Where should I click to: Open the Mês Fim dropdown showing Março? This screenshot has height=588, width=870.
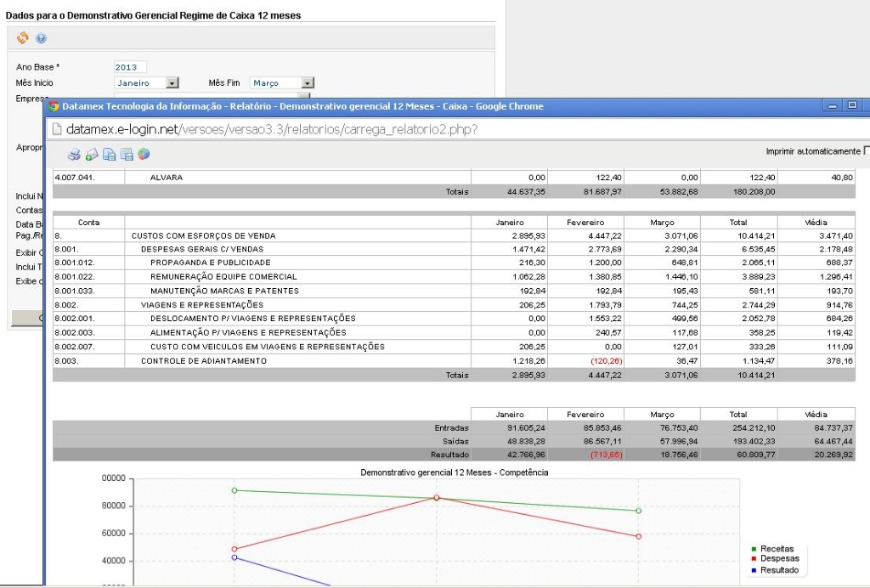[282, 82]
